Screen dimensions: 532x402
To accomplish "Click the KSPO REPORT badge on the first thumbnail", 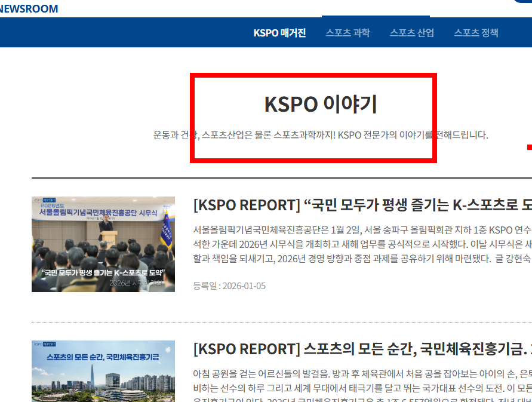I will pyautogui.click(x=45, y=201).
